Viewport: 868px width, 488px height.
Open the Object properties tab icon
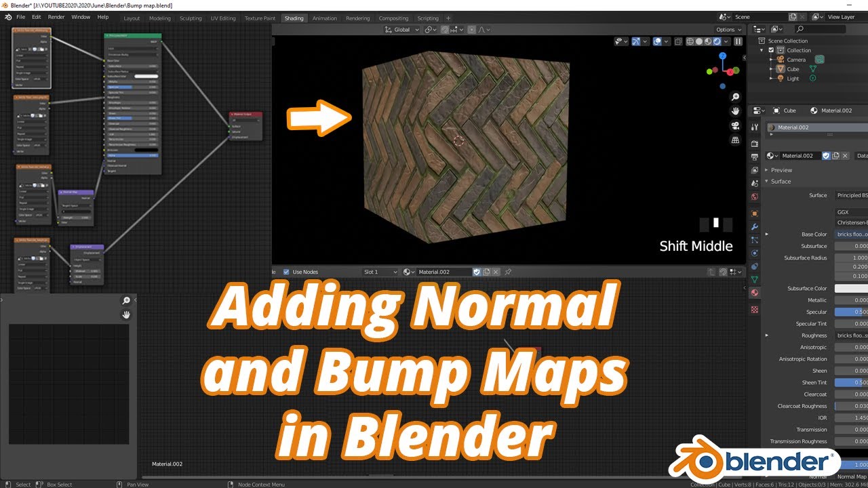[755, 213]
